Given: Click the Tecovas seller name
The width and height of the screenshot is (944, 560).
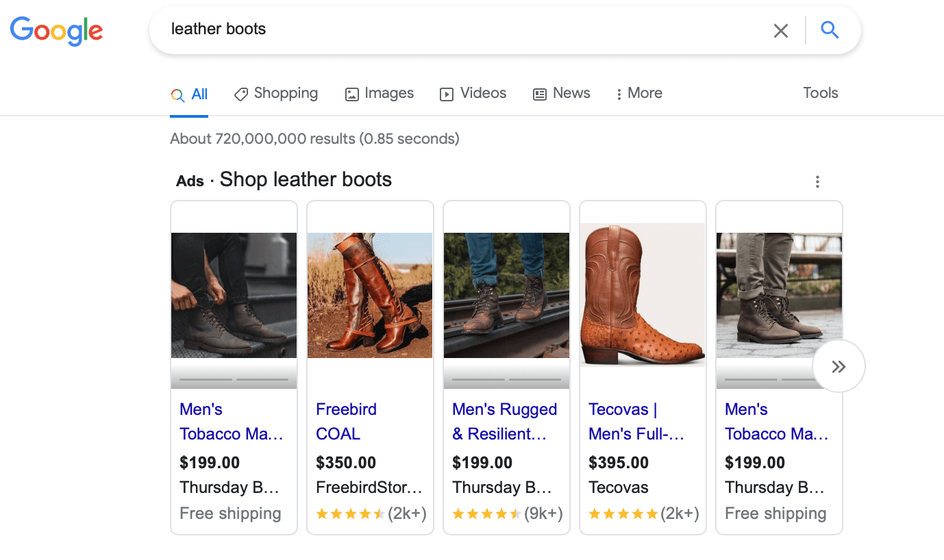Looking at the screenshot, I should [619, 487].
